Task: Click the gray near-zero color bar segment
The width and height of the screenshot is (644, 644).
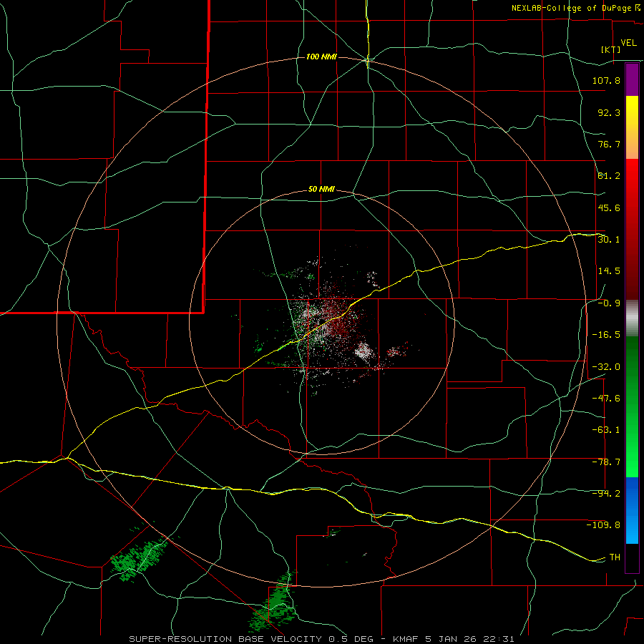Action: 632,318
